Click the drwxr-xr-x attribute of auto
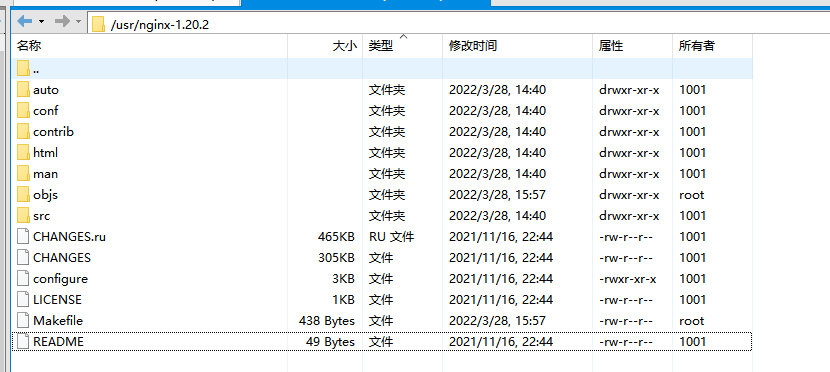 pos(629,90)
